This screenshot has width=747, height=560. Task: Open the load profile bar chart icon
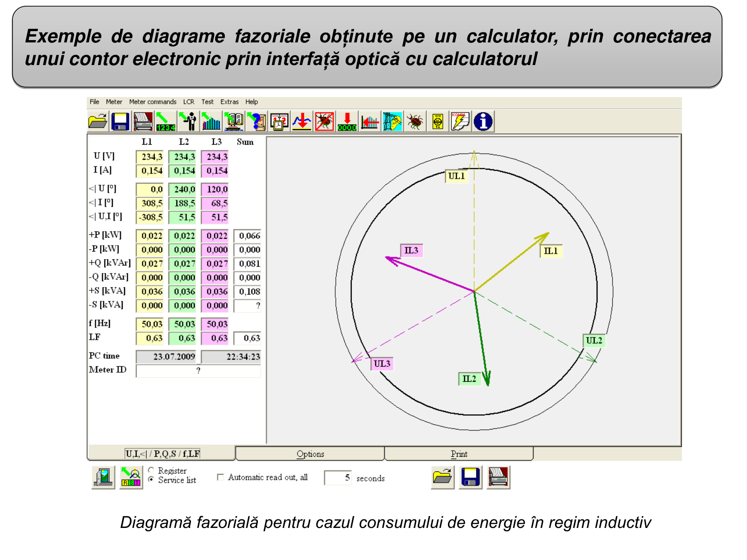coord(211,122)
